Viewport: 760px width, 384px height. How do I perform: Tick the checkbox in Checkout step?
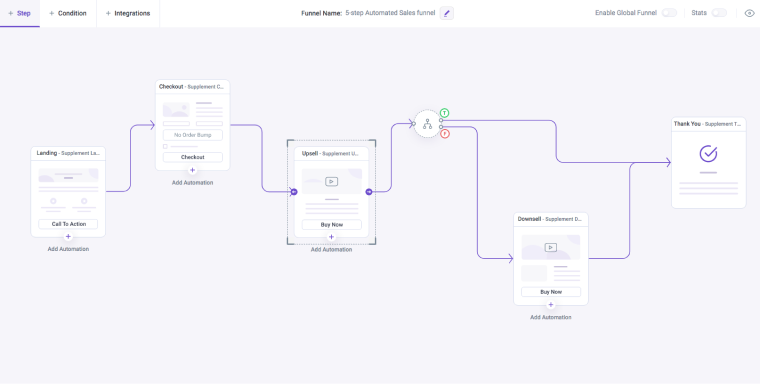click(165, 146)
